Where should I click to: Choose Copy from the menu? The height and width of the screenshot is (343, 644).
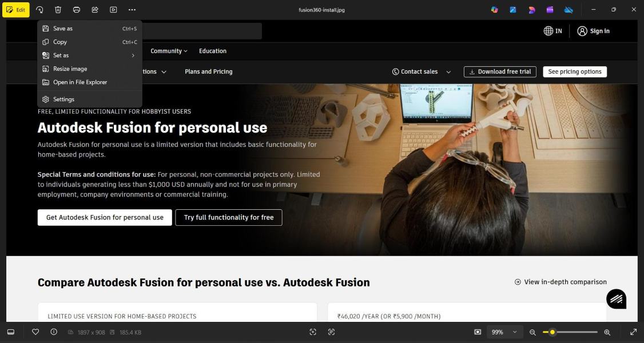pyautogui.click(x=90, y=42)
